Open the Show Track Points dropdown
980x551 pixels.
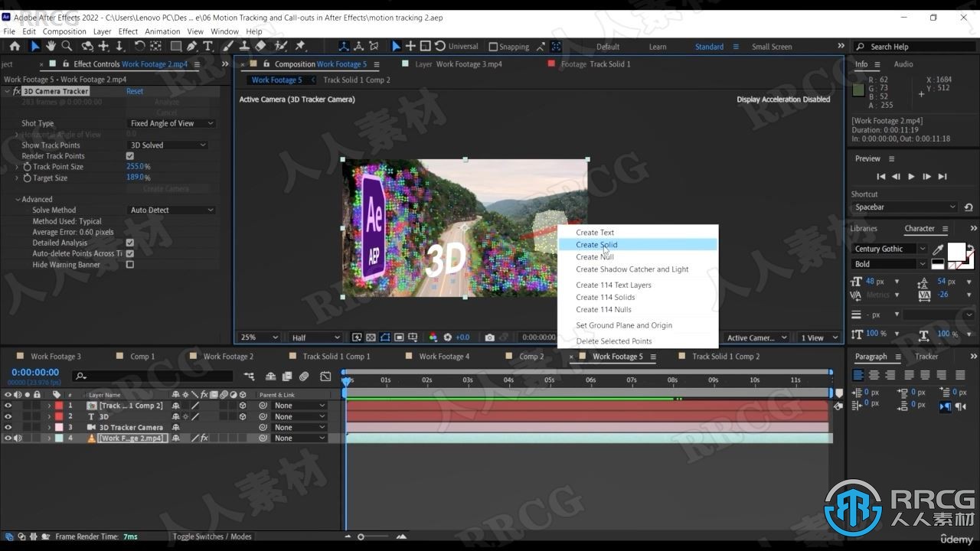coord(168,145)
